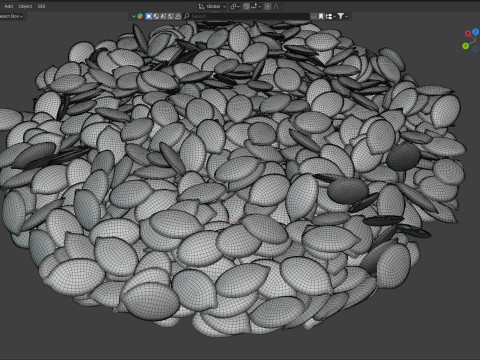This screenshot has width=480, height=360.
Task: Click the 3D cursor in the viewport center
Action: coord(233,220)
